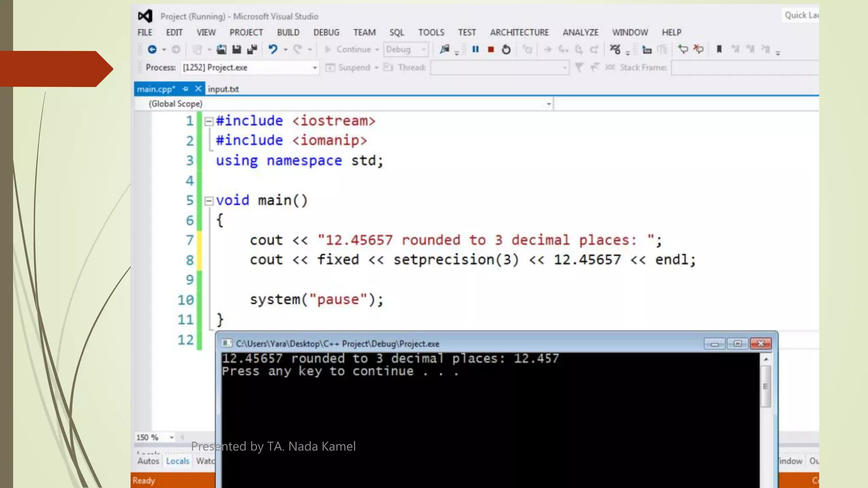Close the main.cpp tab
The height and width of the screenshot is (488, 868).
pyautogui.click(x=198, y=89)
